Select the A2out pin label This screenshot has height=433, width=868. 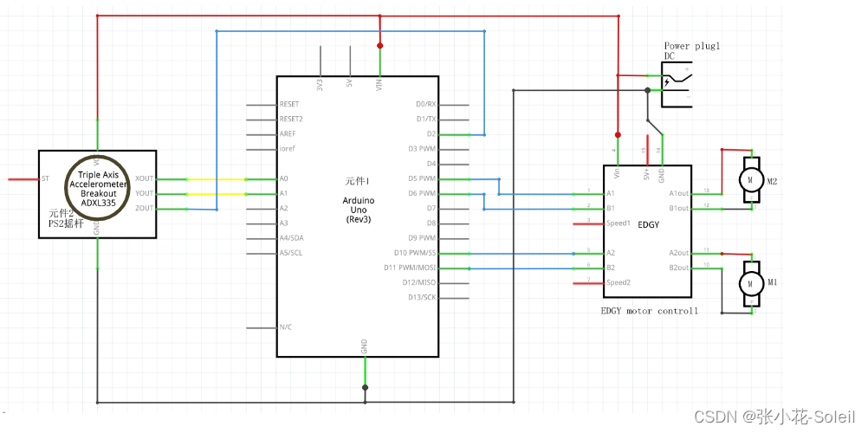(x=678, y=253)
